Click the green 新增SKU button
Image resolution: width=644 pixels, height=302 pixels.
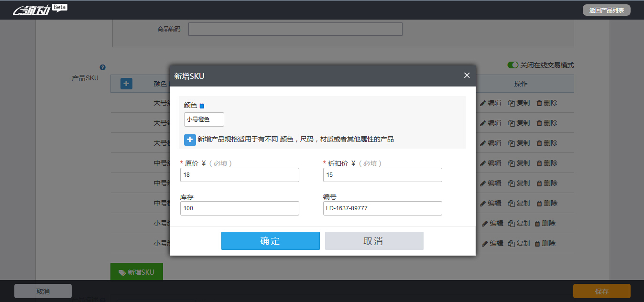coord(136,271)
